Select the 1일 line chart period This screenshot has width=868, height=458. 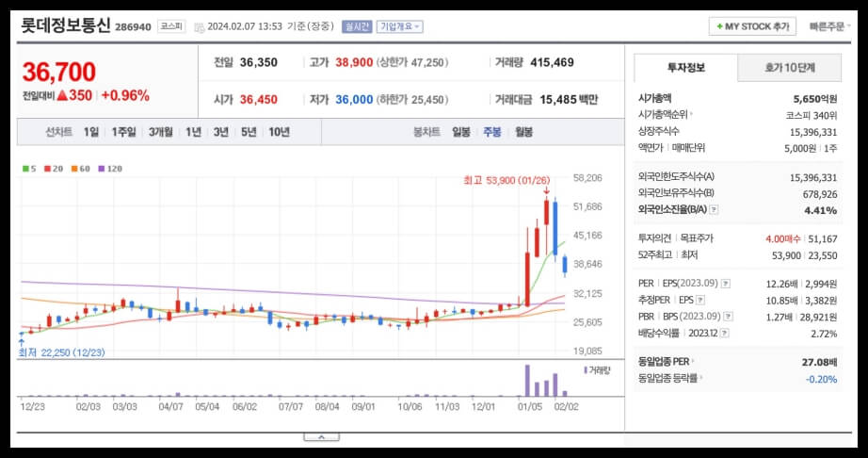click(x=91, y=132)
